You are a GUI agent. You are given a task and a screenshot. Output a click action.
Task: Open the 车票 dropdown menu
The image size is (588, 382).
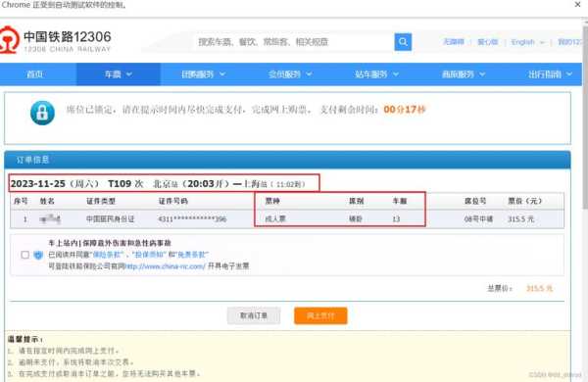coord(119,74)
